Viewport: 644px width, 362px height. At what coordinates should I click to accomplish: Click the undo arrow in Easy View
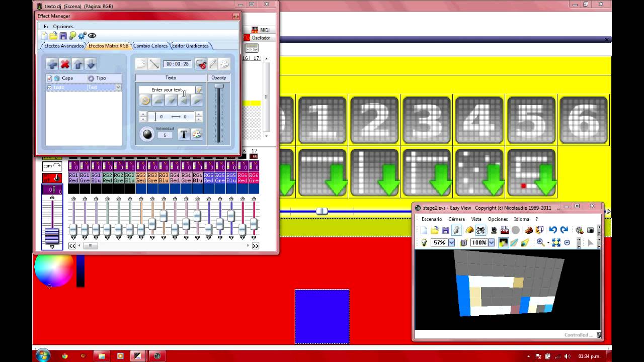[553, 230]
